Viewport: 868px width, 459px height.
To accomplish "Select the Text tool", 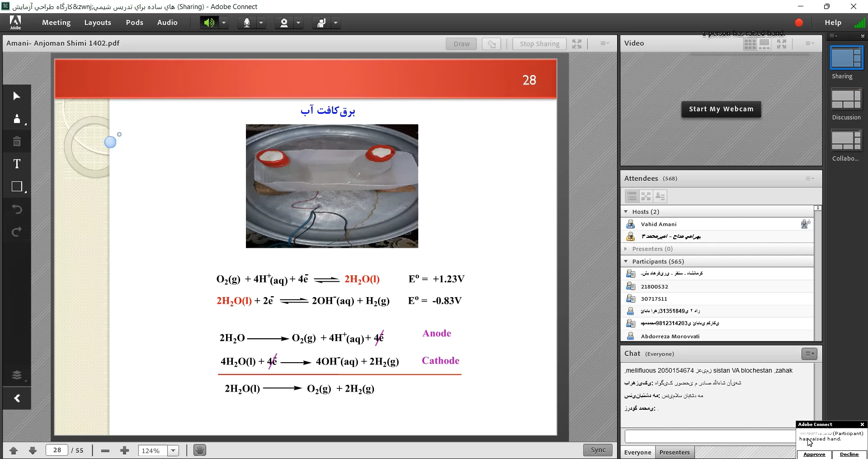I will [x=17, y=164].
